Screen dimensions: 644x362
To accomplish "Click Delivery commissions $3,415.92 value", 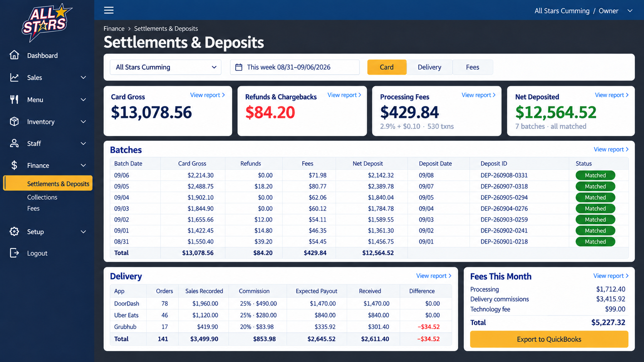I will click(x=610, y=299).
